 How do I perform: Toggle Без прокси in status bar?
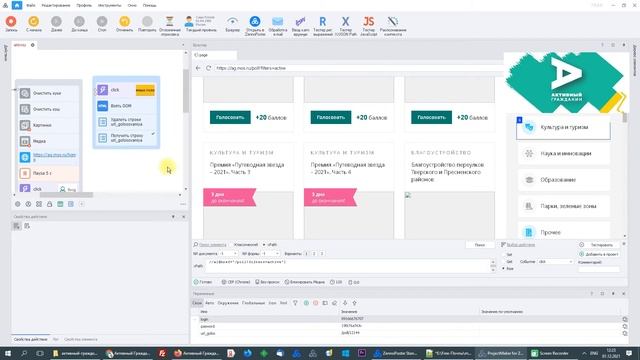tap(267, 282)
